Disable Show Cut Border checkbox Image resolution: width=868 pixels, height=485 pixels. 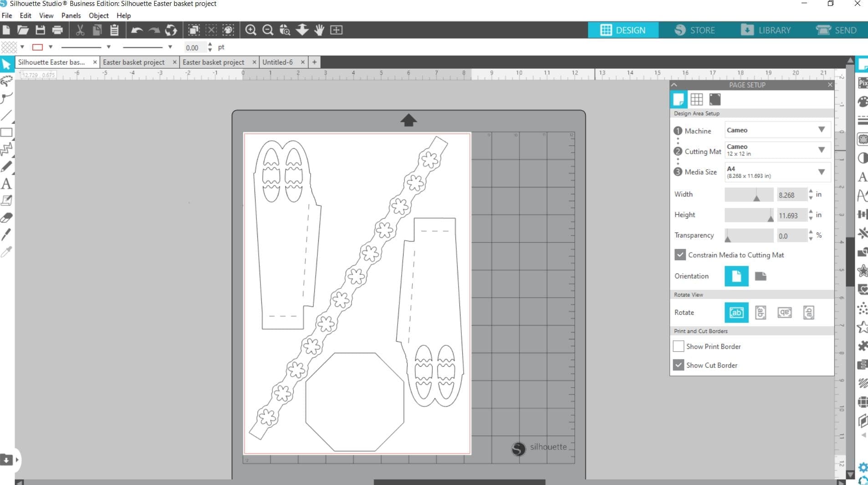pos(679,365)
